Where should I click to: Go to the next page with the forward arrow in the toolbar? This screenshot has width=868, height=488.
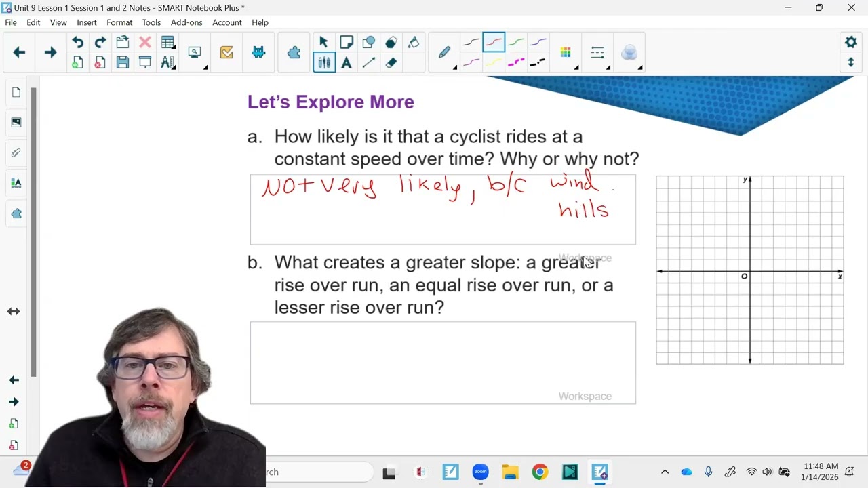coord(50,52)
